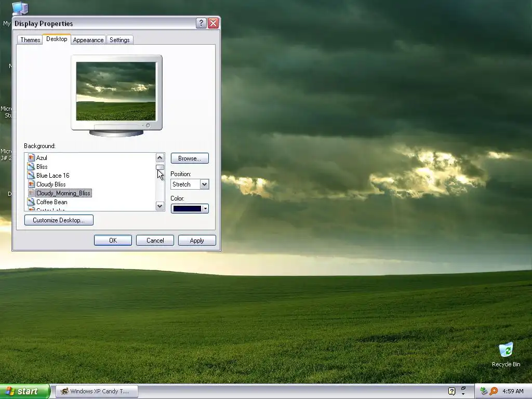Click the background list scroll up arrow
Viewport: 532px width, 399px height.
click(x=160, y=157)
